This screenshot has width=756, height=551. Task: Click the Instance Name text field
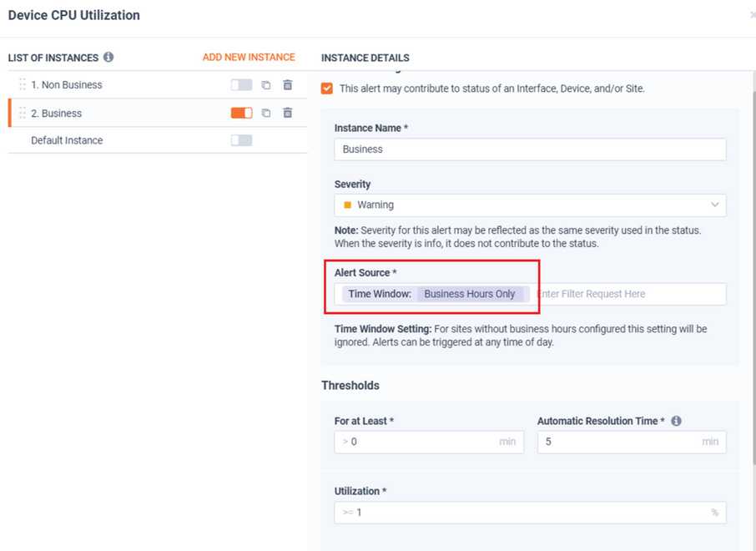[x=531, y=149]
